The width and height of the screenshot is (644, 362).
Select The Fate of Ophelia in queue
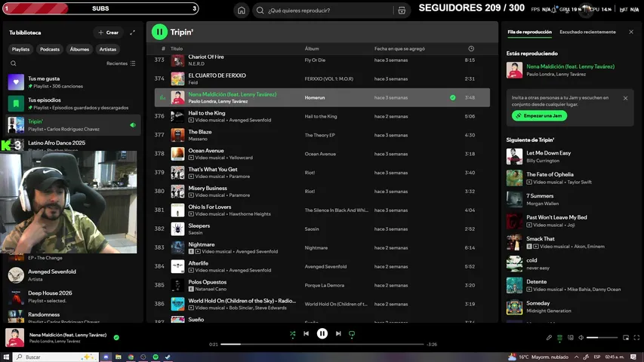tap(570, 178)
